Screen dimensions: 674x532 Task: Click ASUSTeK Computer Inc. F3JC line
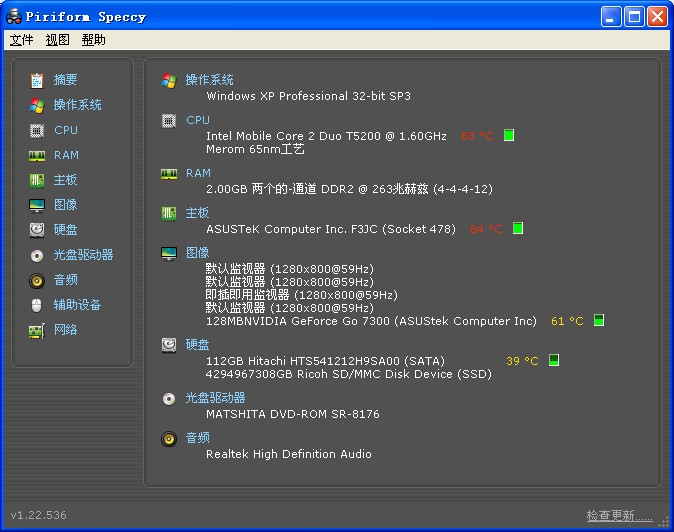click(331, 229)
